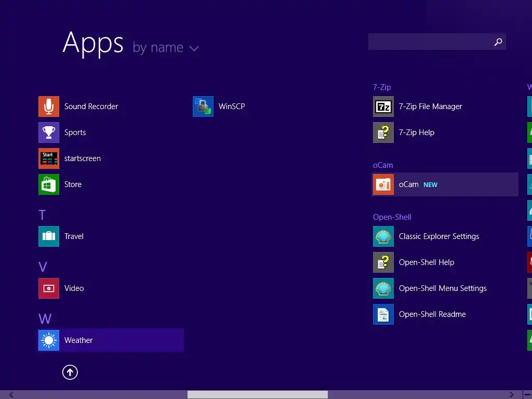
Task: Click the NEW badge beside oCam
Action: point(430,184)
